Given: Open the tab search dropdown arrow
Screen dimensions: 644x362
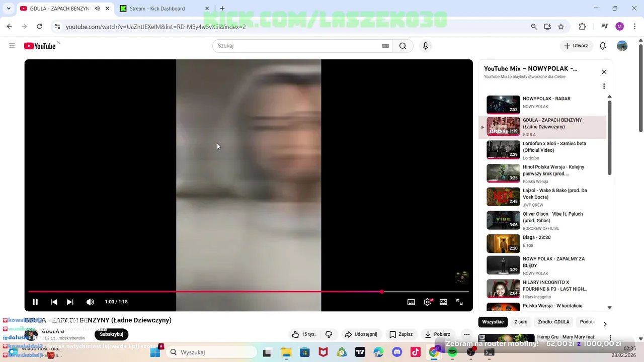Looking at the screenshot, I should point(9,9).
